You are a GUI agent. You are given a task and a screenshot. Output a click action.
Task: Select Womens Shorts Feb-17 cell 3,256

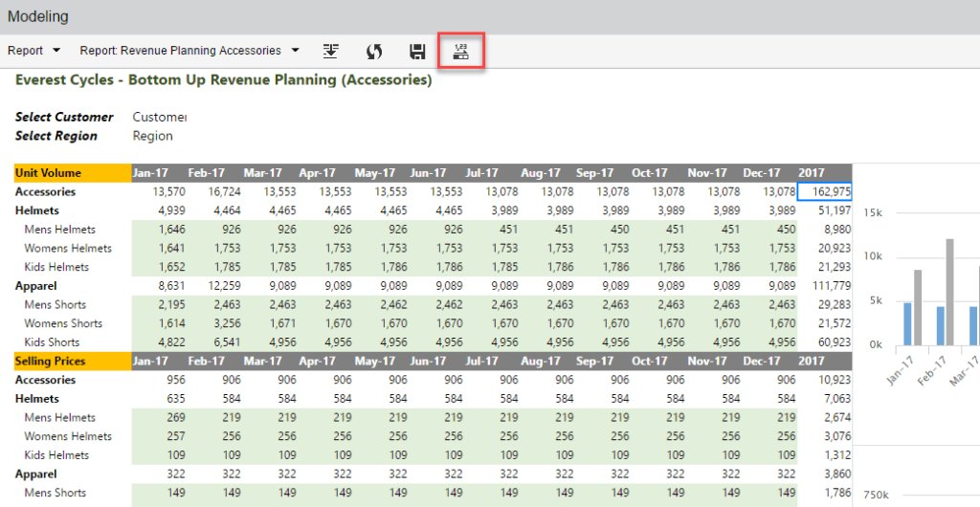tap(214, 323)
